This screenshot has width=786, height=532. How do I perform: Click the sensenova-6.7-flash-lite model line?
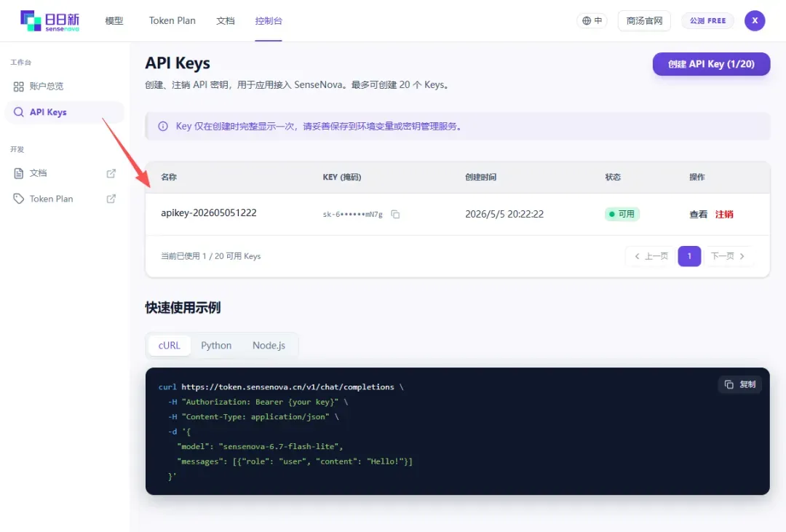pos(260,446)
